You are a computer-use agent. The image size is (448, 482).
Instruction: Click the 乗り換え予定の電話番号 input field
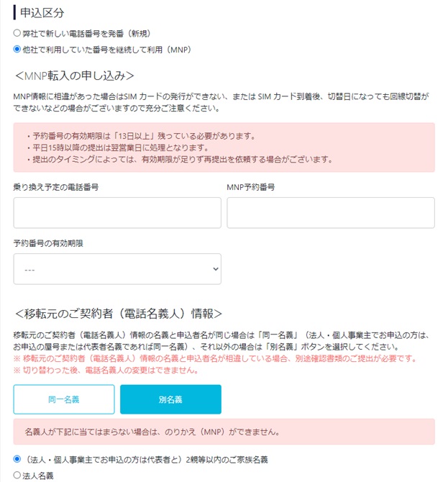[x=117, y=213]
